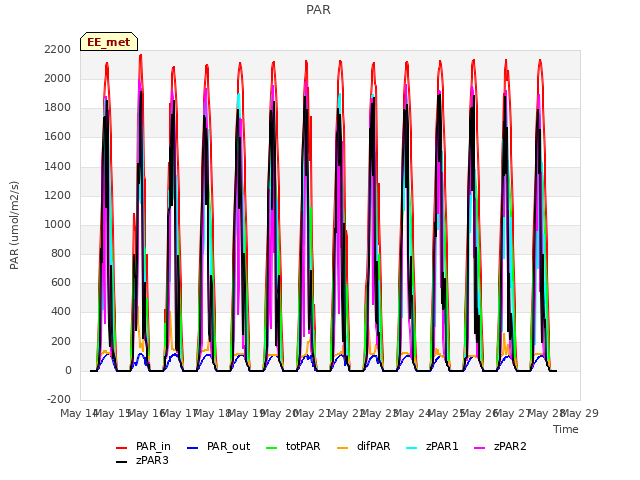Select the zPAR2 legend label
This screenshot has width=640, height=480.
[x=510, y=447]
